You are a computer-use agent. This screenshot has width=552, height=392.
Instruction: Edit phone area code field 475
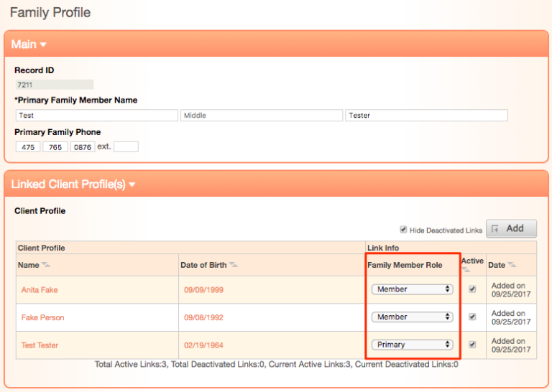28,147
